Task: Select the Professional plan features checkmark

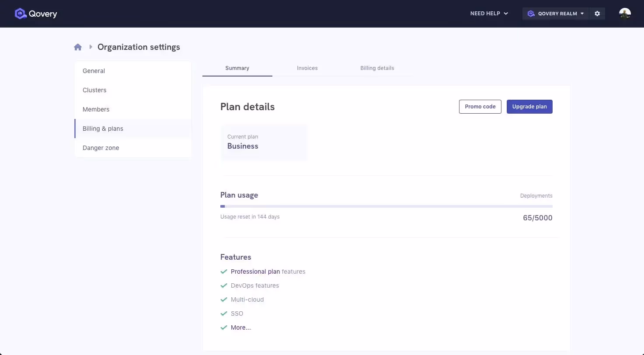Action: click(x=224, y=271)
